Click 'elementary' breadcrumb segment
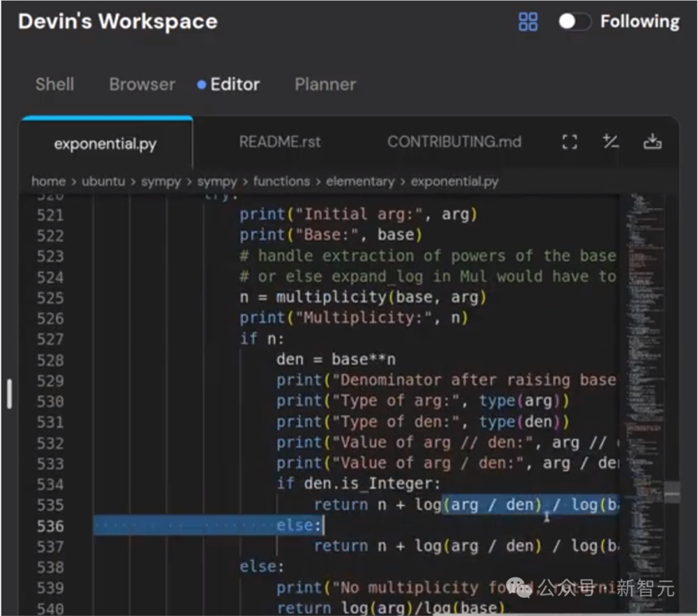The image size is (698, 616). tap(360, 181)
